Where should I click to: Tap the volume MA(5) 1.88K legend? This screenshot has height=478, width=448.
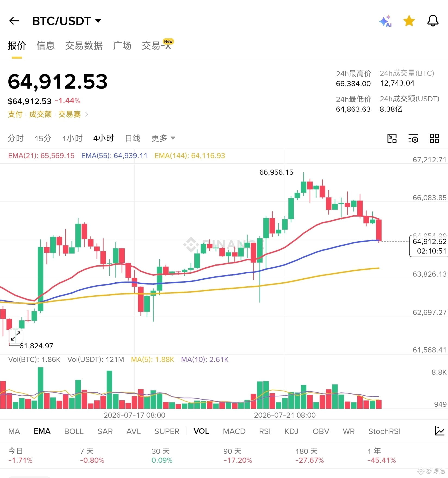pyautogui.click(x=153, y=360)
